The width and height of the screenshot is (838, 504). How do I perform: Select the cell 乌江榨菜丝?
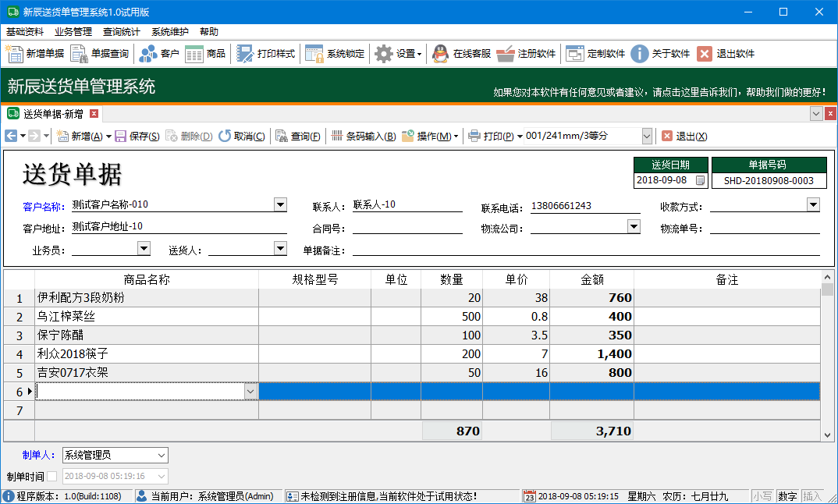click(x=147, y=317)
